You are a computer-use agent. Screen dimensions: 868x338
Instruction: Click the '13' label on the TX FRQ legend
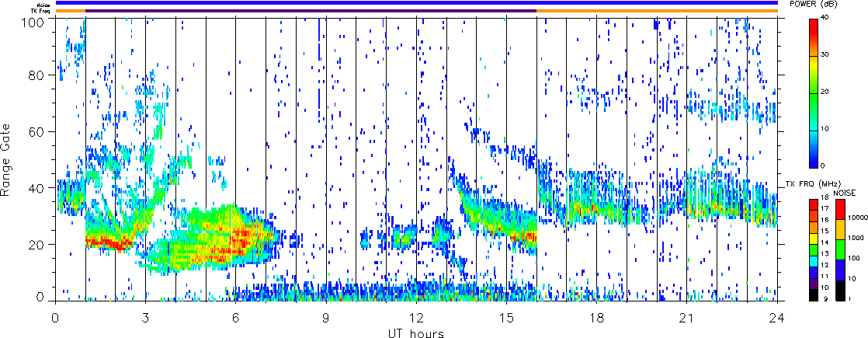click(825, 254)
